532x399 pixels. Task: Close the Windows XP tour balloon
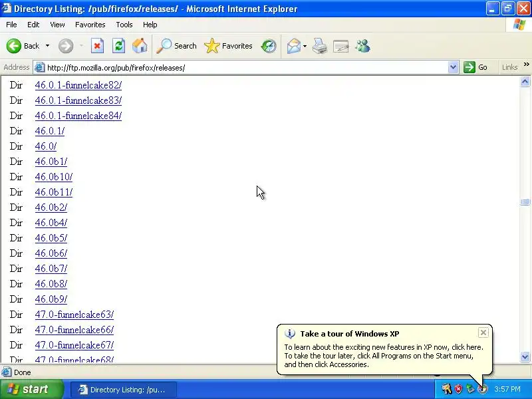(483, 332)
